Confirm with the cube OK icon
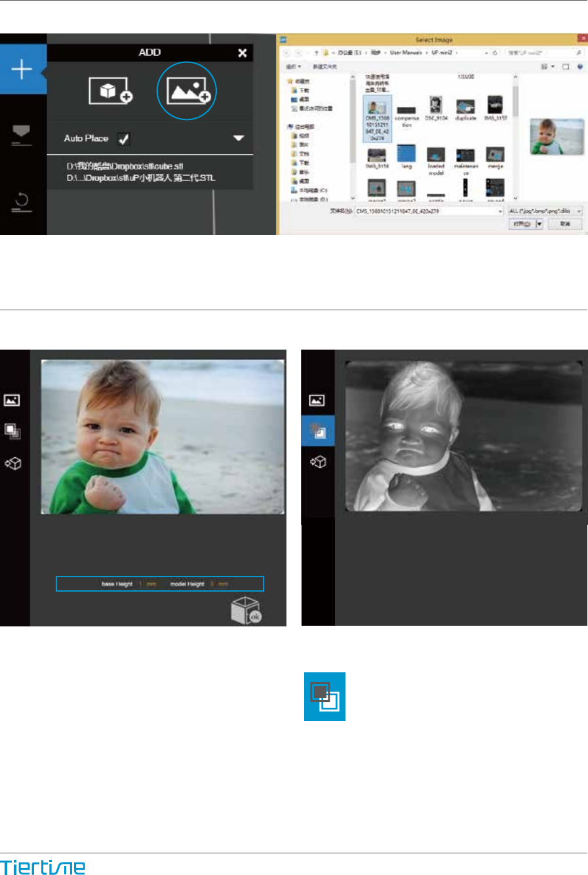Viewport: 588px width, 875px height. point(247,611)
